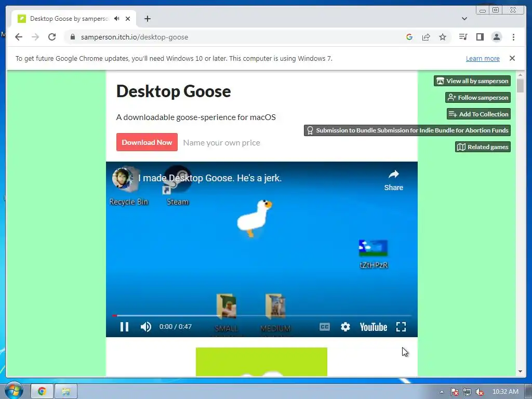Screen dimensions: 532x399
Task: Click the red Download Now button
Action: point(147,142)
